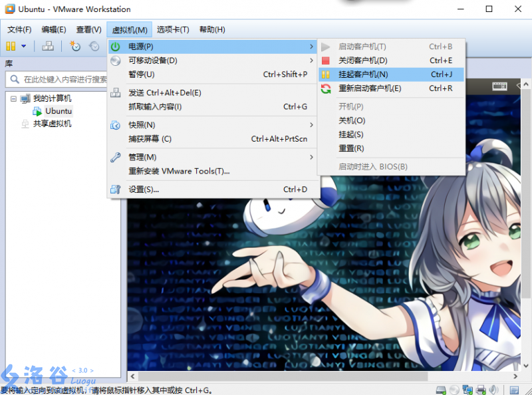
Task: Select 共享虚拟机 in the library tree
Action: pos(53,124)
